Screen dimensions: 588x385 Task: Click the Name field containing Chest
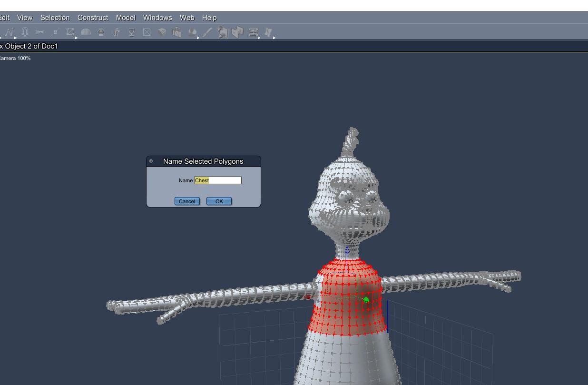pos(218,180)
